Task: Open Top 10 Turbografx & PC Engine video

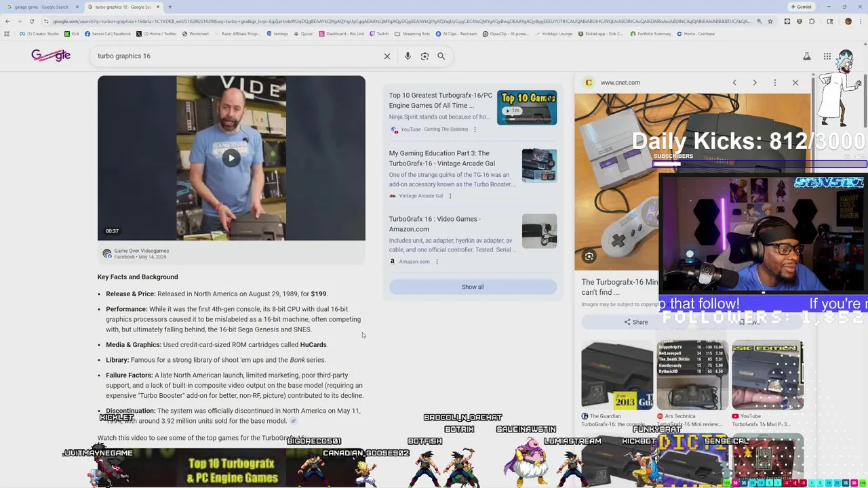Action: (233, 469)
